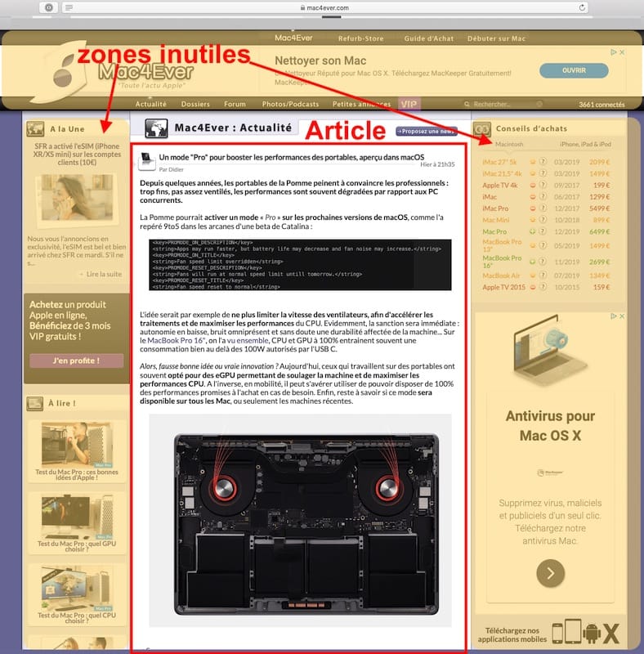Click the iPhone and iPad app icon
Viewport: 644px width, 654px height.
(566, 631)
